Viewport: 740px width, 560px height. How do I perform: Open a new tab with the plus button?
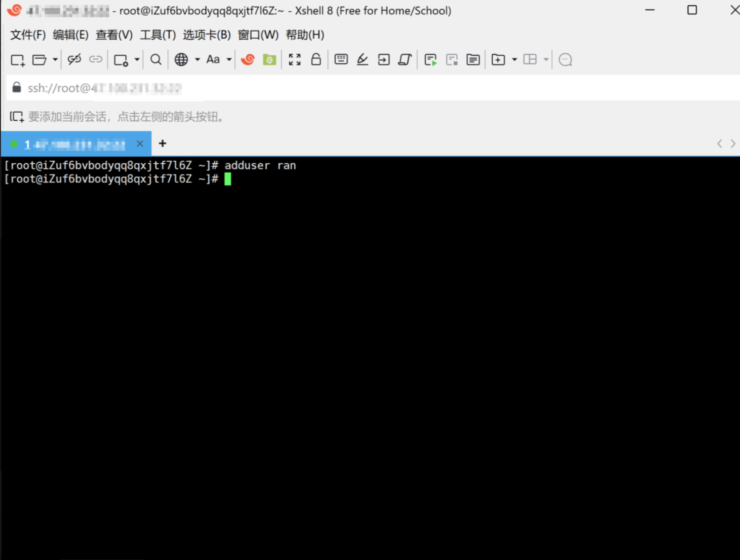point(163,143)
